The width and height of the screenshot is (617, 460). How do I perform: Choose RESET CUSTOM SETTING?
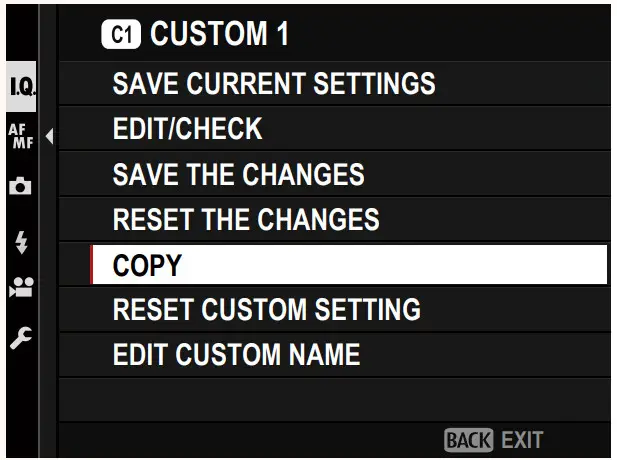pyautogui.click(x=266, y=310)
